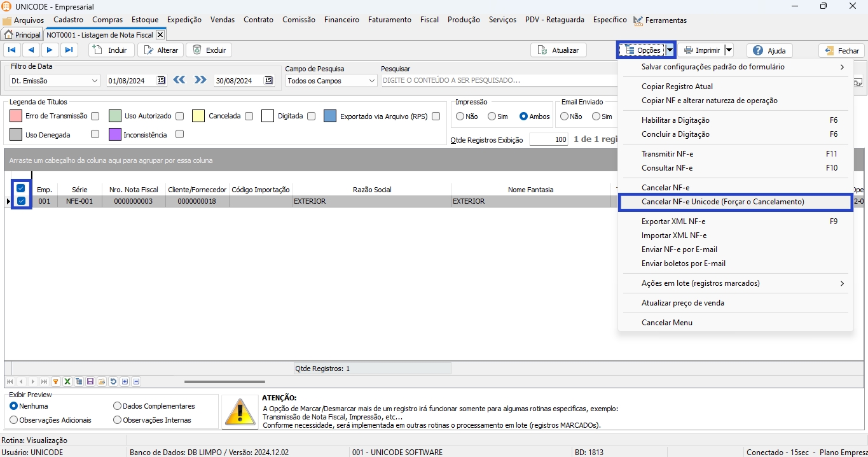Expand the Imprimir button dropdown arrow

pyautogui.click(x=729, y=50)
